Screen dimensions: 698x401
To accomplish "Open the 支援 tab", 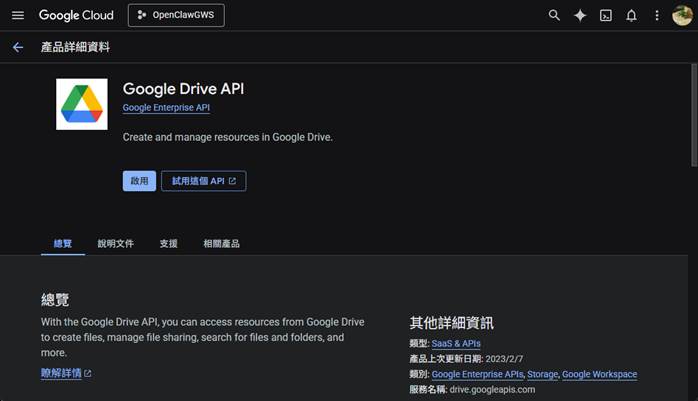I will coord(168,243).
